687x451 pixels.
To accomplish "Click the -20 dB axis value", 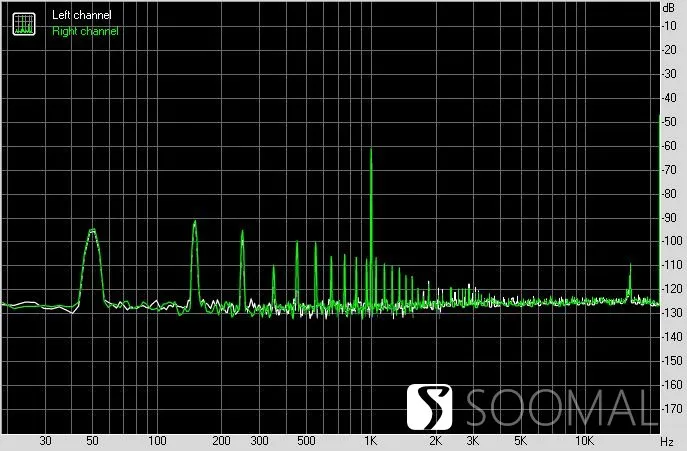I will (669, 50).
